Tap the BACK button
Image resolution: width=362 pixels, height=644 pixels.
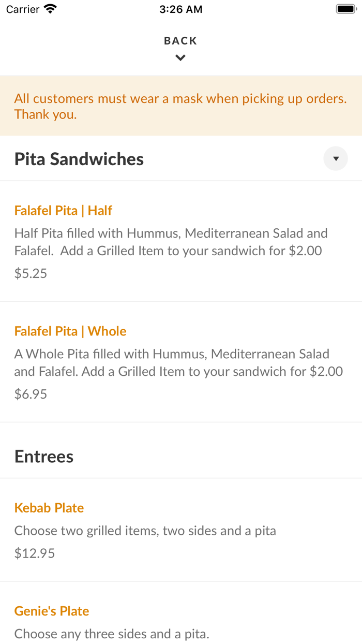pos(180,40)
